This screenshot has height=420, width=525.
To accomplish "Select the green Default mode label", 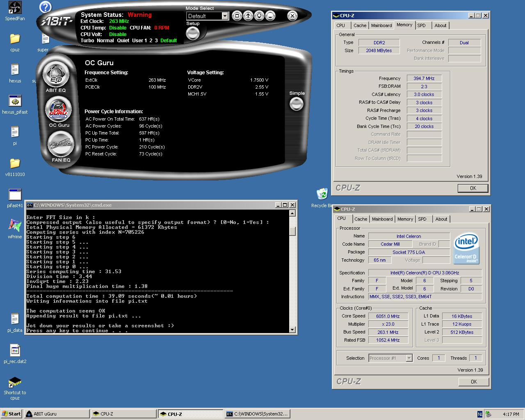I will tap(169, 41).
